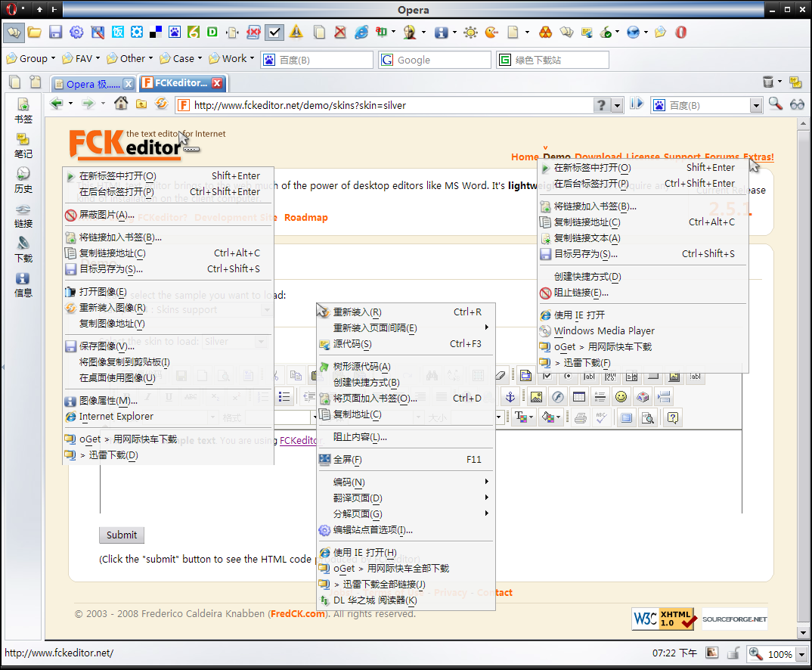Insert anchor in FCKeditor toolbar
The width and height of the screenshot is (812, 670).
510,397
